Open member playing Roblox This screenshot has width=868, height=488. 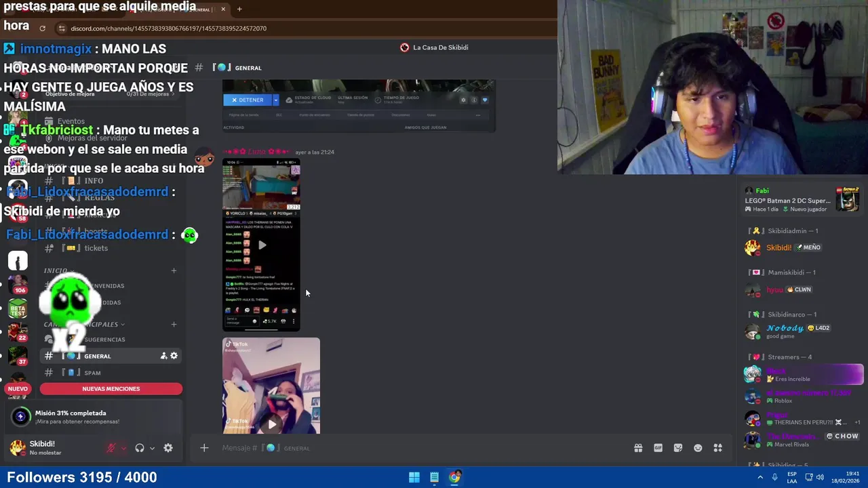pyautogui.click(x=802, y=396)
